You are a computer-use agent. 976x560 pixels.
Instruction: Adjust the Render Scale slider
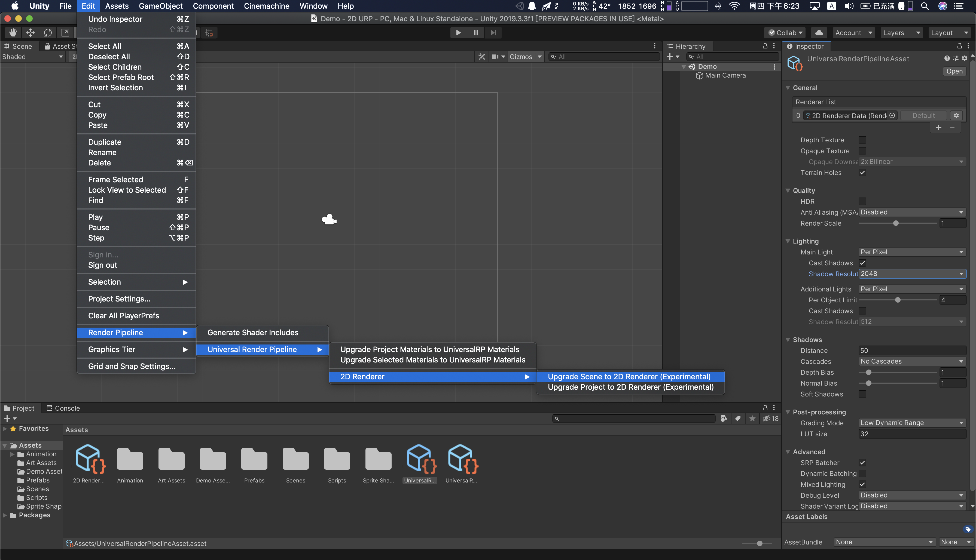(x=896, y=223)
